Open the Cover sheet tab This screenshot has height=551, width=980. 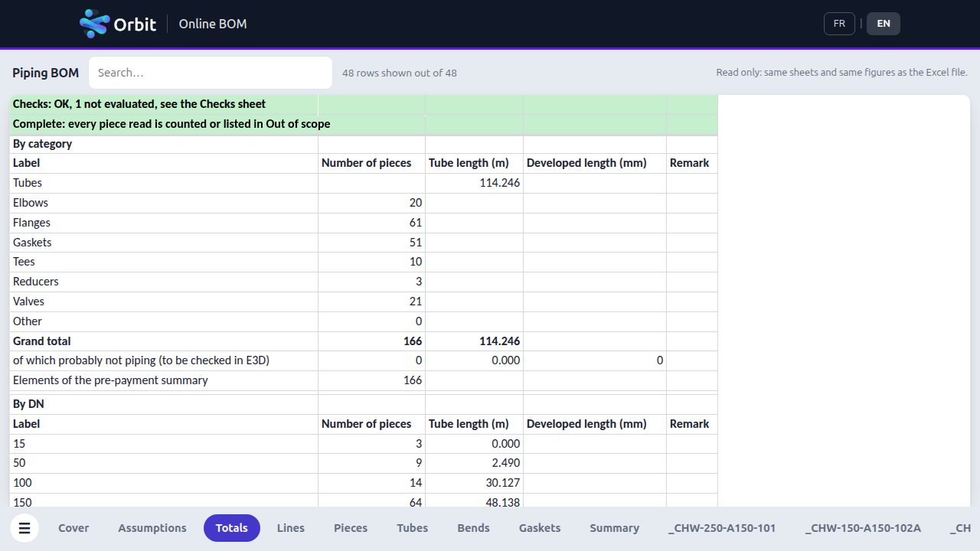pyautogui.click(x=73, y=528)
